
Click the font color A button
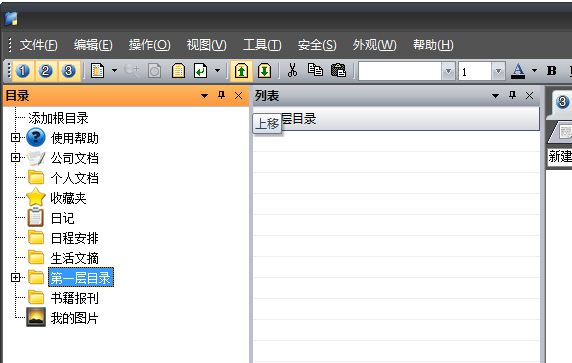(x=518, y=71)
